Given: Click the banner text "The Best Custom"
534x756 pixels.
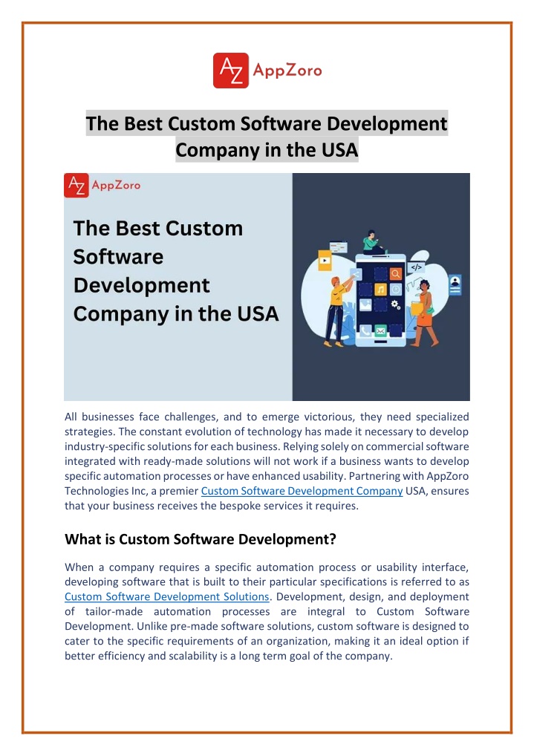Looking at the screenshot, I should click(x=157, y=228).
